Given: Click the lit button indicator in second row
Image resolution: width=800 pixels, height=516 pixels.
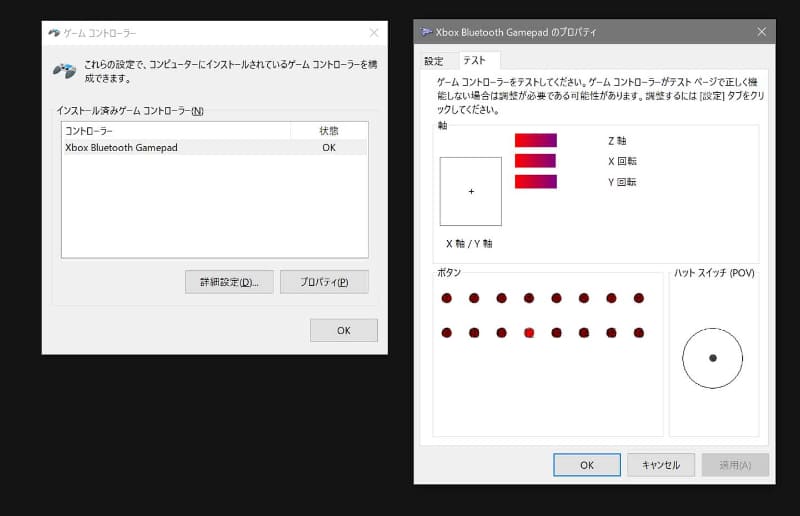Looking at the screenshot, I should coord(529,333).
